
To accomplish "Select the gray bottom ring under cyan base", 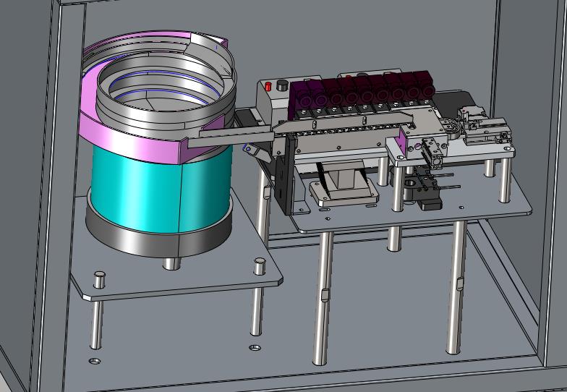I will tap(159, 240).
